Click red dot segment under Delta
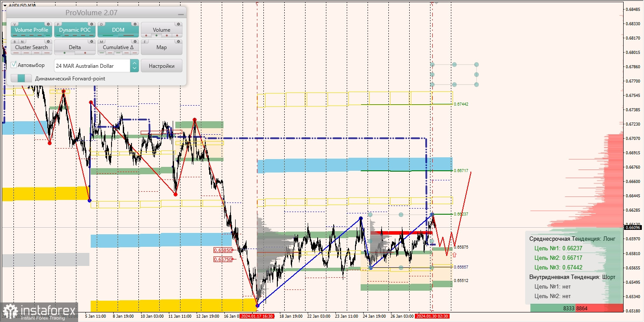The width and height of the screenshot is (644, 322). [85, 53]
